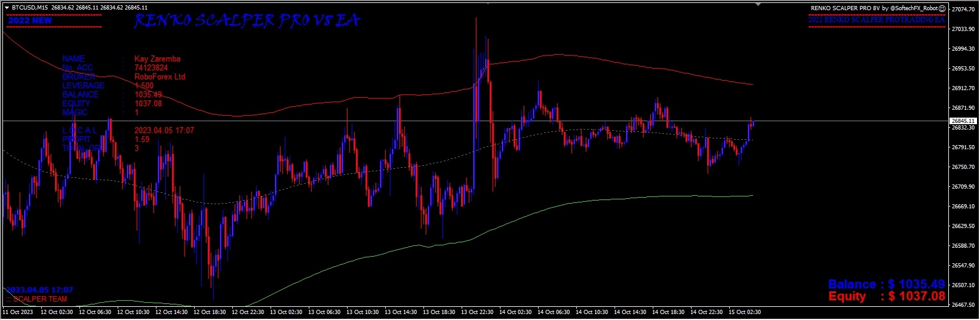Click the 12 Oct 18:30 time axis label
The height and width of the screenshot is (320, 980).
point(211,312)
